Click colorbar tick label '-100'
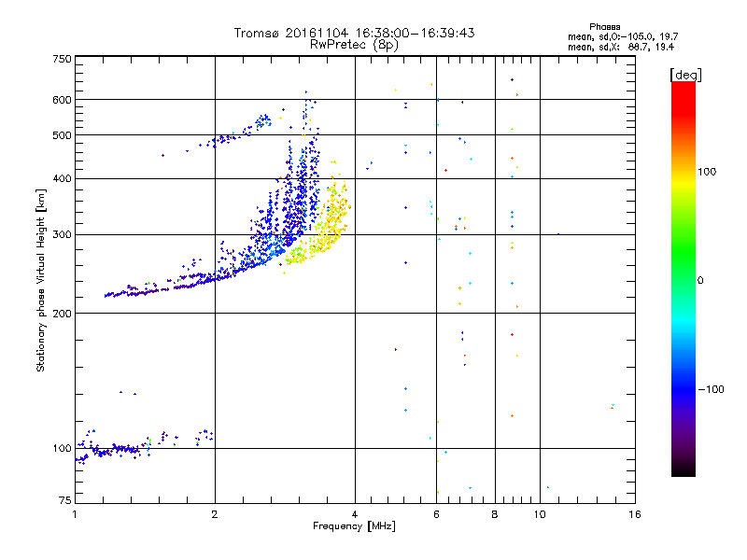Viewport: 747px width, 560px height. click(712, 389)
